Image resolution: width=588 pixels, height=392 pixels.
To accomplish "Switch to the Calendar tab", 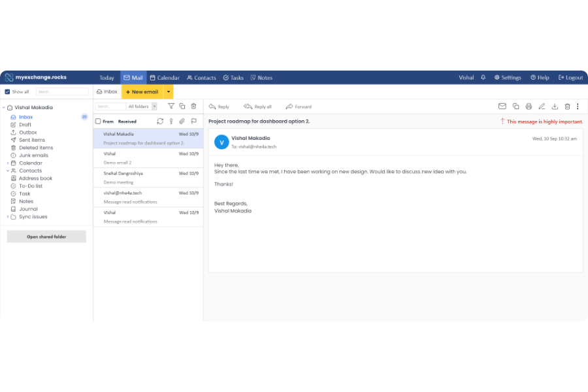I will (164, 78).
